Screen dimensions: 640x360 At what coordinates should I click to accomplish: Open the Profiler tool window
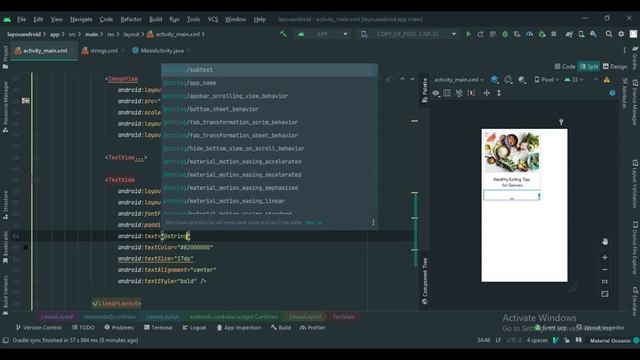[313, 327]
